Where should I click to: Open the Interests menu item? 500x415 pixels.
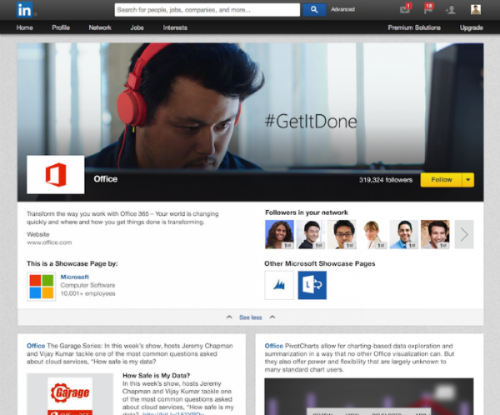point(175,28)
